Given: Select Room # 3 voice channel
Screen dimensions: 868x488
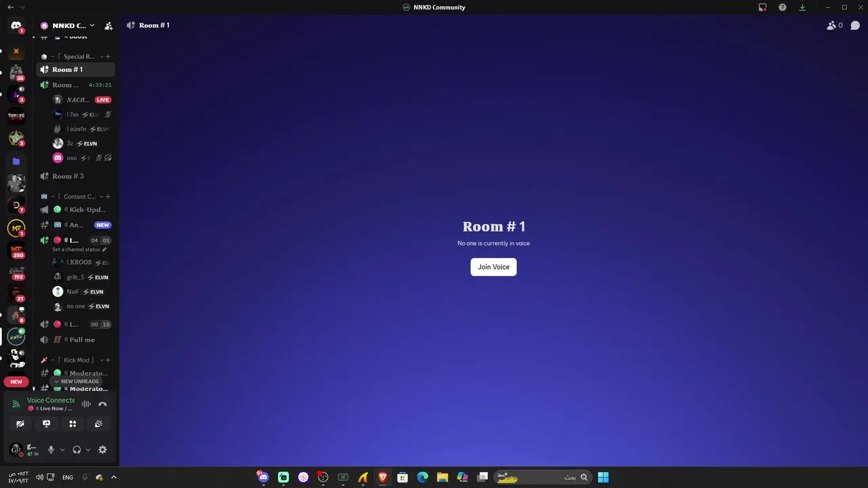Looking at the screenshot, I should click(x=75, y=176).
